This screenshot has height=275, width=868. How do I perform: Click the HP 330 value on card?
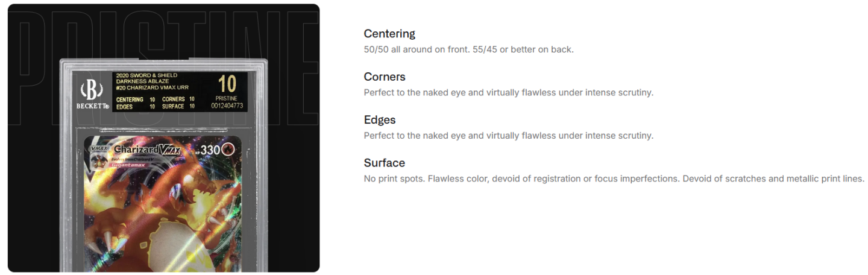click(x=211, y=149)
